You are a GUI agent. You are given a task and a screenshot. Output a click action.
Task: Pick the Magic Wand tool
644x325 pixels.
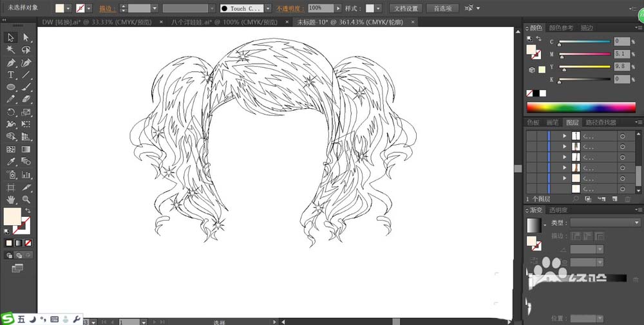11,50
